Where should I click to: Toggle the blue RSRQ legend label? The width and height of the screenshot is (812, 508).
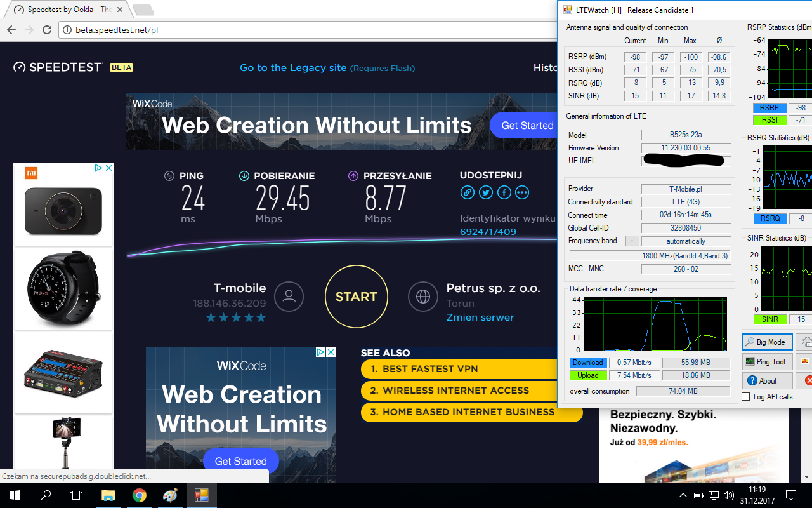click(x=769, y=218)
